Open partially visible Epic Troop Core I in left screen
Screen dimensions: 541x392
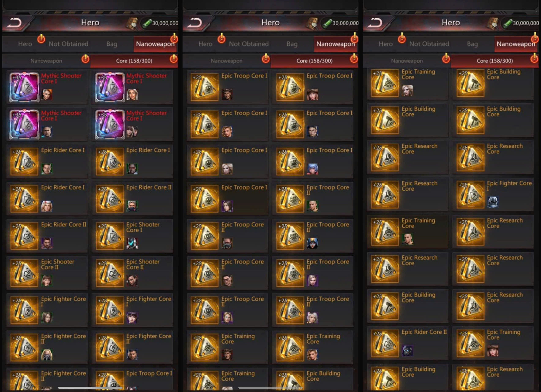coord(132,379)
